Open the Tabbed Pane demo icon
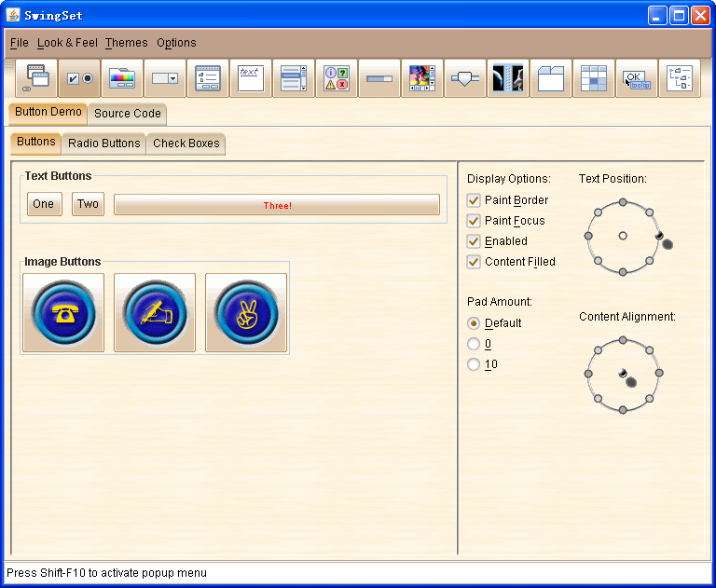The image size is (716, 588). coord(551,78)
